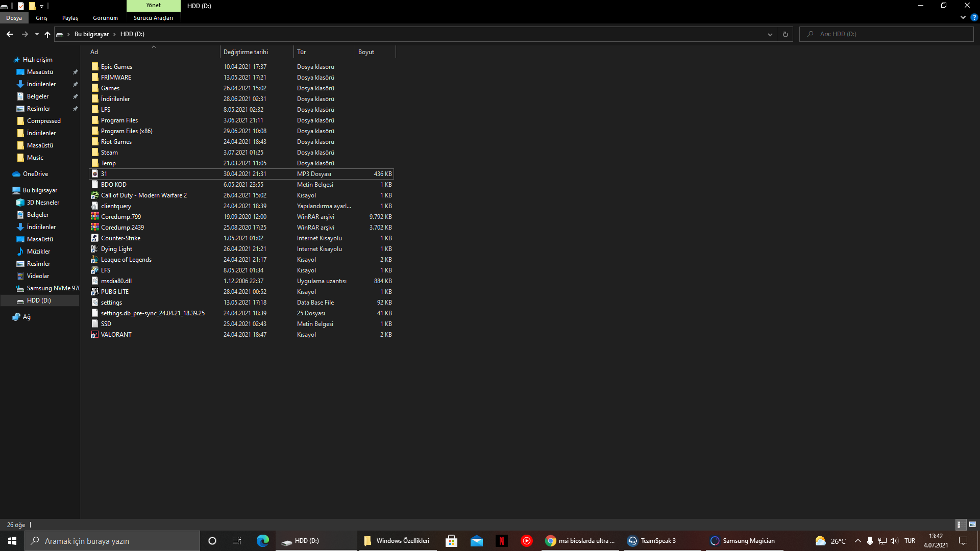Open the Task View taskbar button
The width and height of the screenshot is (980, 551).
[x=237, y=541]
